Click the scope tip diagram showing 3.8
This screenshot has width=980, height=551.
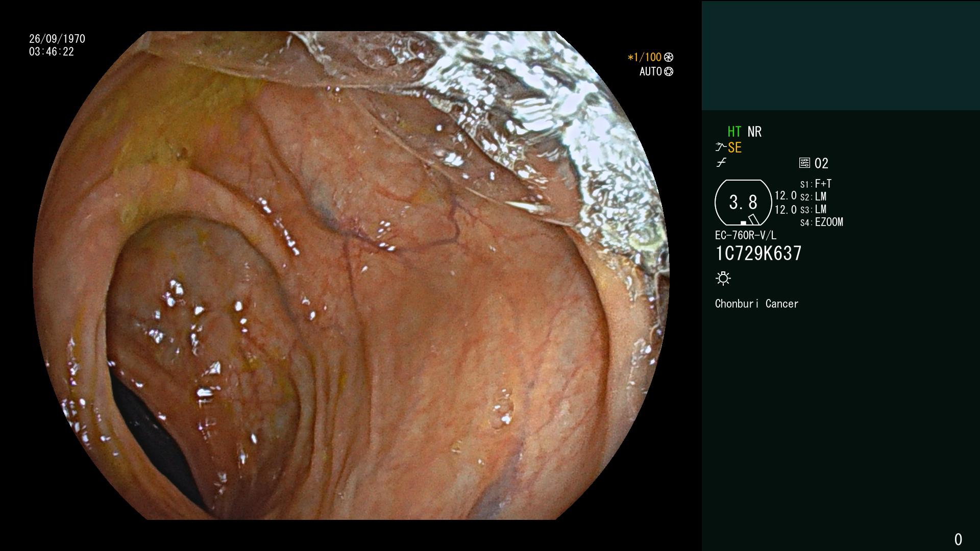743,203
